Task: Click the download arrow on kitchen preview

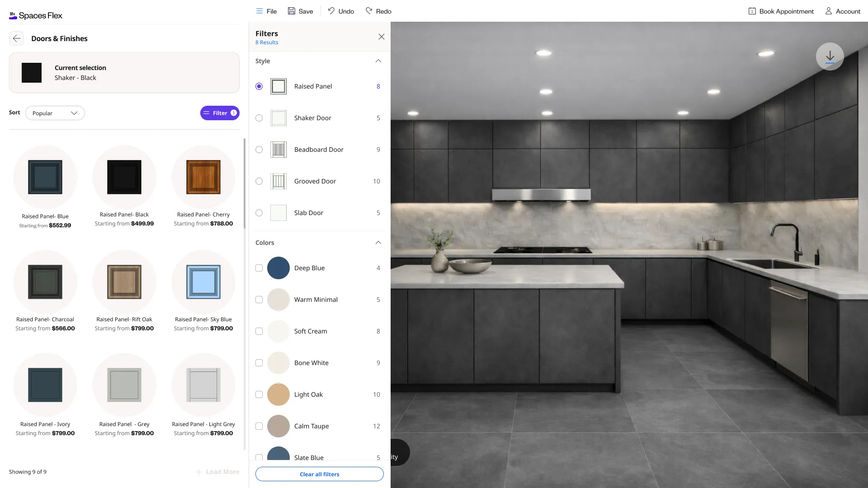Action: [x=830, y=56]
